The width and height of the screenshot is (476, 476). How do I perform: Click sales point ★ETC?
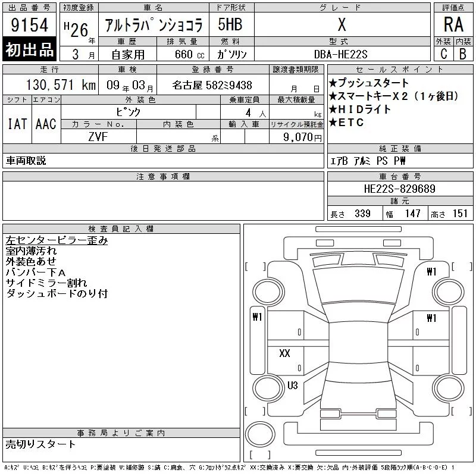tap(346, 123)
